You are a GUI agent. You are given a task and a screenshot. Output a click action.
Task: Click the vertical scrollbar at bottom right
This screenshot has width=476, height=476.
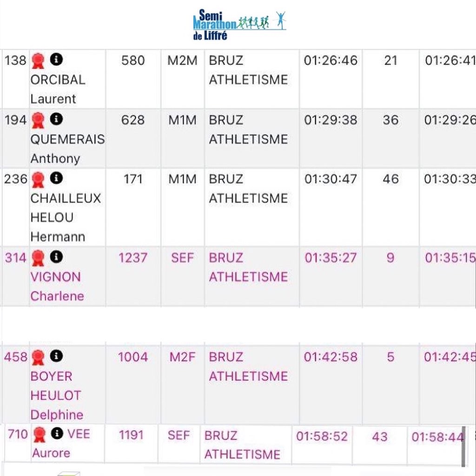pos(463,446)
